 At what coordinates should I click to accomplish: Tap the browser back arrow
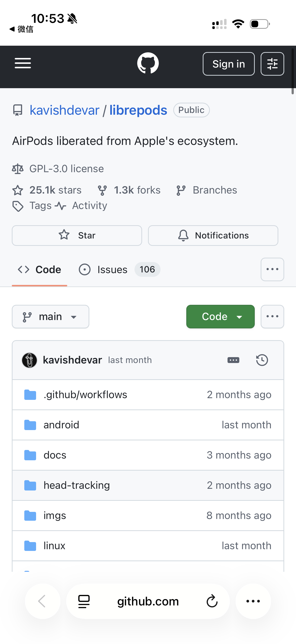pyautogui.click(x=42, y=601)
